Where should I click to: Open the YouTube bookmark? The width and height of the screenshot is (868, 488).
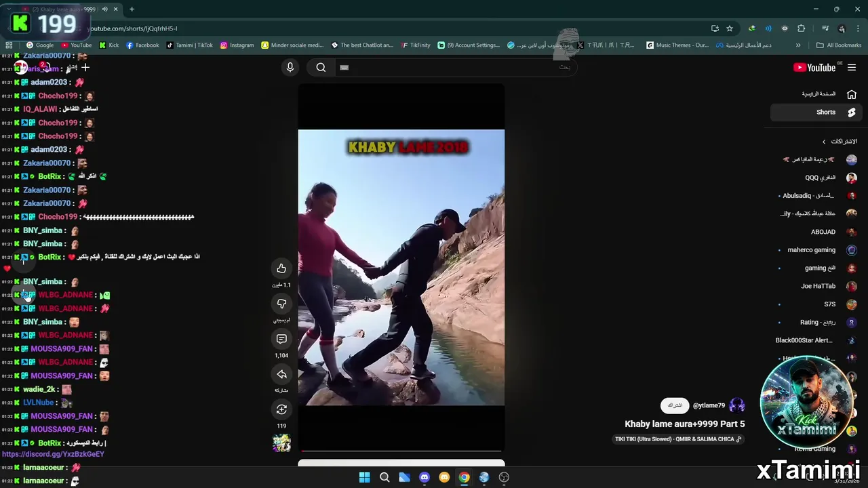[x=76, y=45]
